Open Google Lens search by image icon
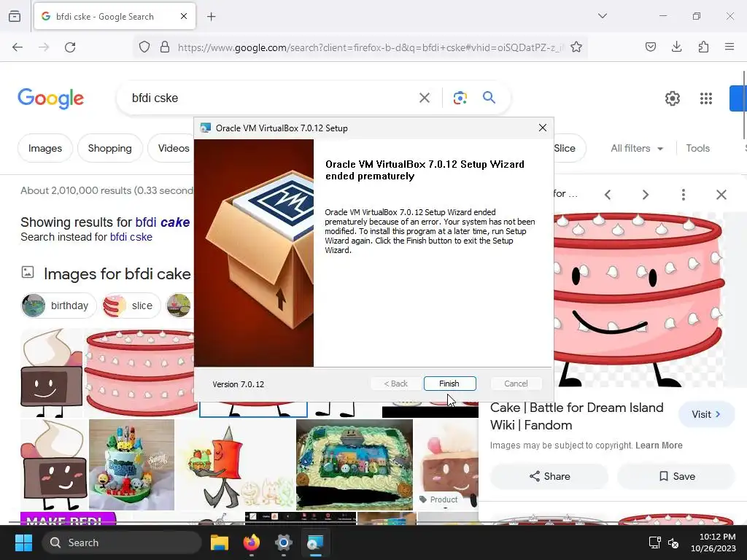The height and width of the screenshot is (560, 747). (460, 98)
